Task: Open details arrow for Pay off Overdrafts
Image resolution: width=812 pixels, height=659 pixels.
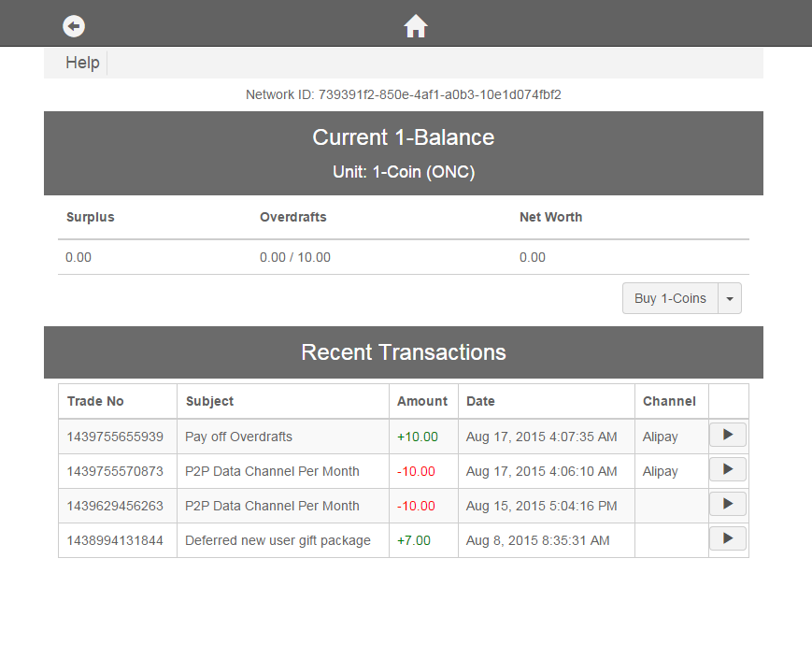Action: tap(727, 435)
